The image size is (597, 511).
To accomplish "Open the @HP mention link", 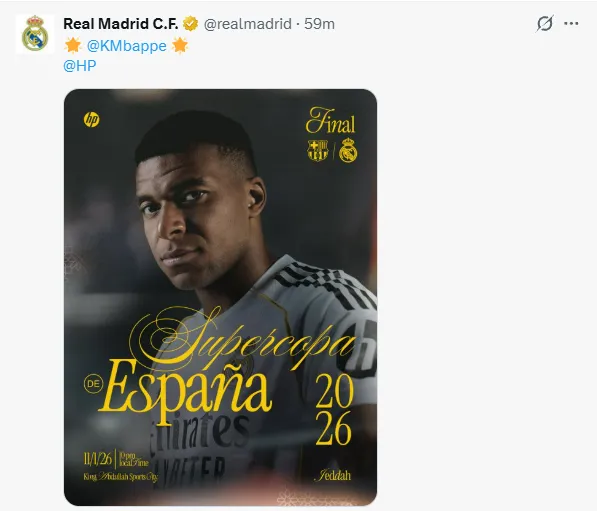I will pos(80,66).
